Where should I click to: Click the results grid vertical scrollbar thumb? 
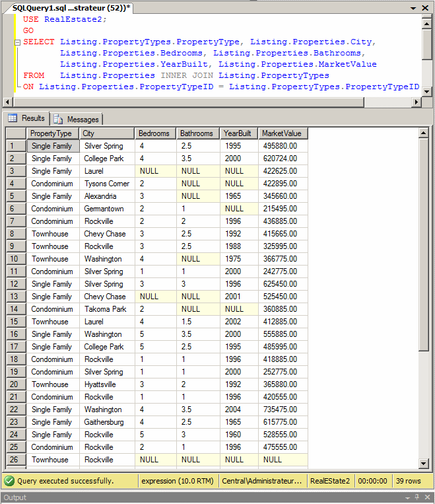click(423, 244)
